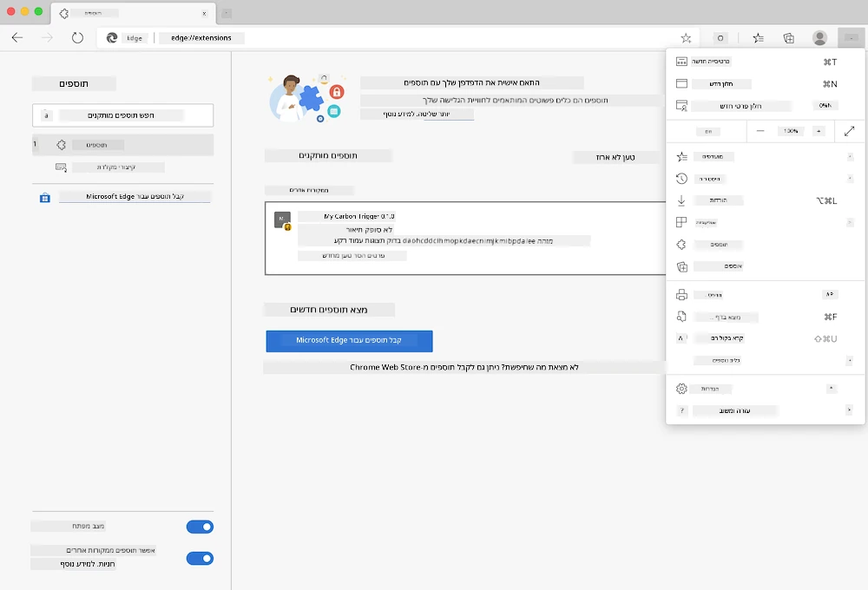Image resolution: width=868 pixels, height=590 pixels.
Task: Click Collections icon in dropdown menu
Action: 681,266
